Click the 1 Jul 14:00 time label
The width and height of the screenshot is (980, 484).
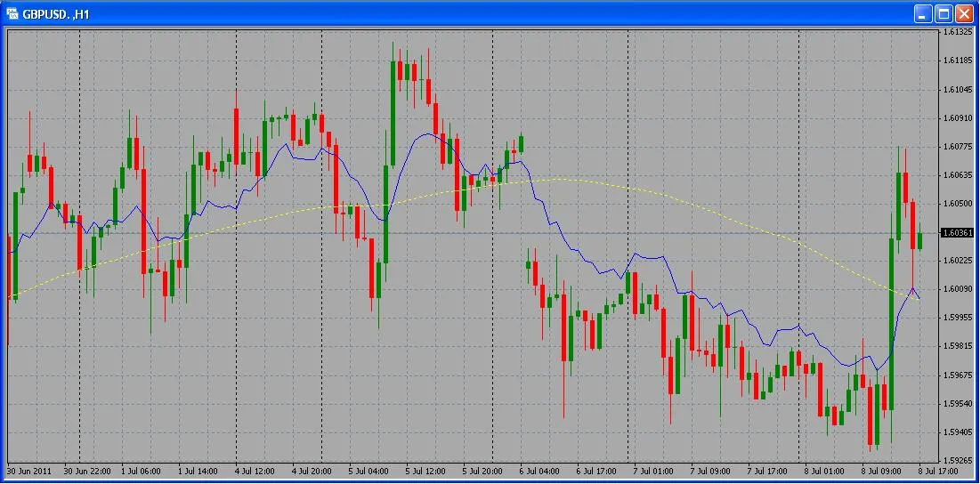[198, 471]
